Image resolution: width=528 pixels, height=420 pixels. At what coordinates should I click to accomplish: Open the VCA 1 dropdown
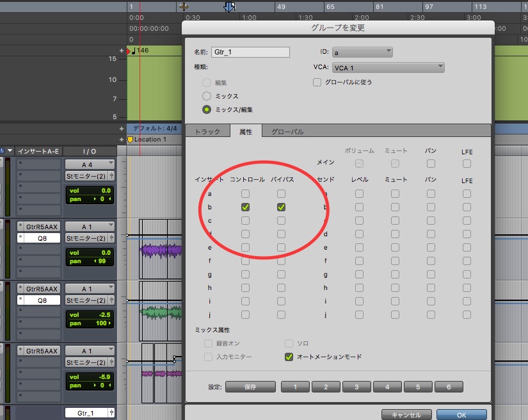tap(388, 68)
